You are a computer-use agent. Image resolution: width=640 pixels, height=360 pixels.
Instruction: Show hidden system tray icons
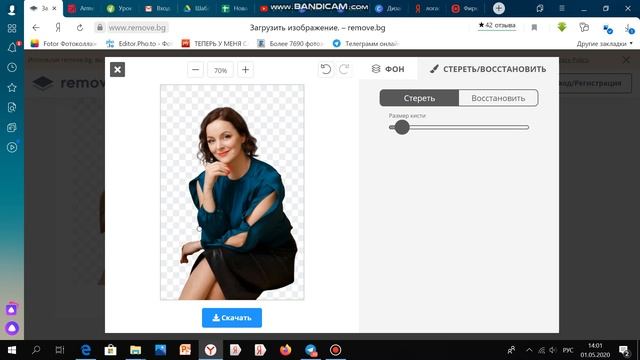pos(529,350)
